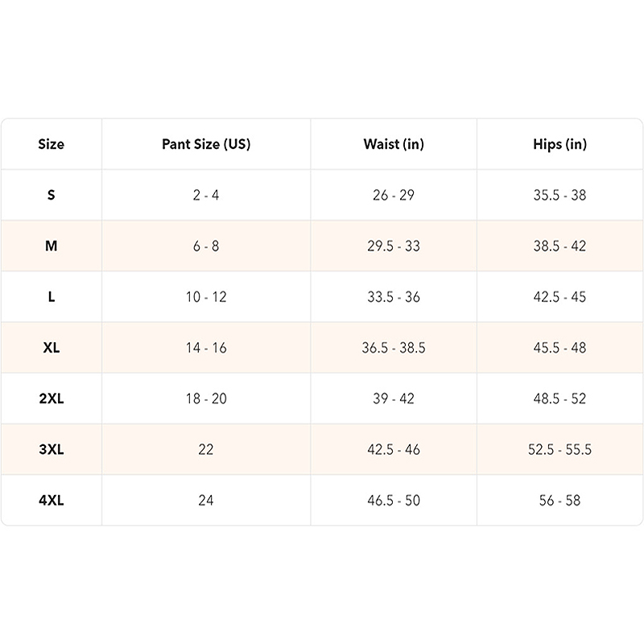Viewport: 644px width, 644px height.
Task: Click the Size column header
Action: [x=51, y=145]
